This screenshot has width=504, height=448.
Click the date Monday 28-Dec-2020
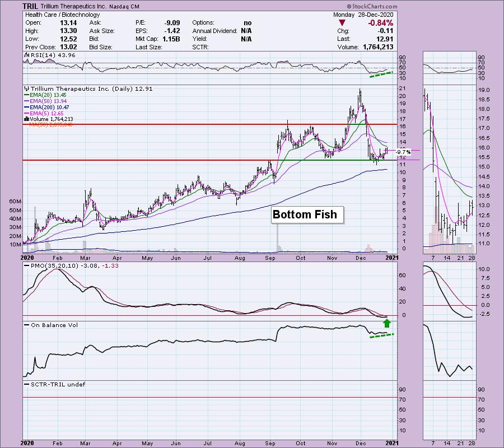pos(363,15)
